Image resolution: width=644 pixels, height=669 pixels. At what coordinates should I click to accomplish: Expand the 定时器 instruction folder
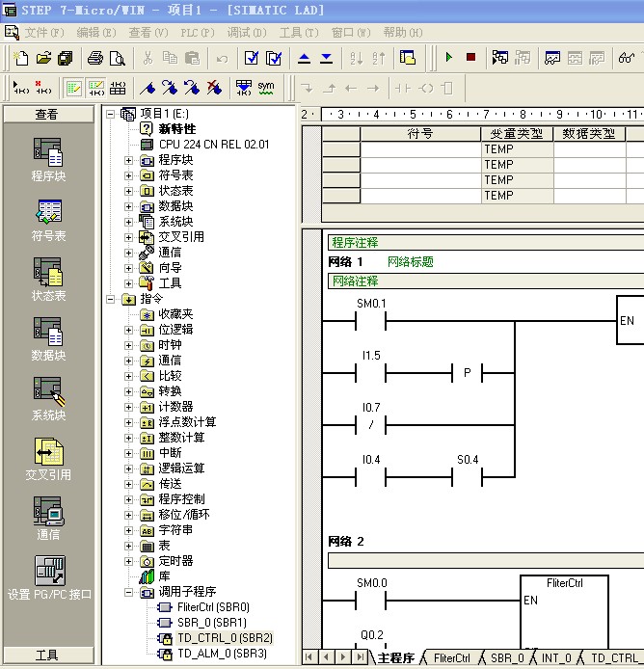pyautogui.click(x=129, y=561)
